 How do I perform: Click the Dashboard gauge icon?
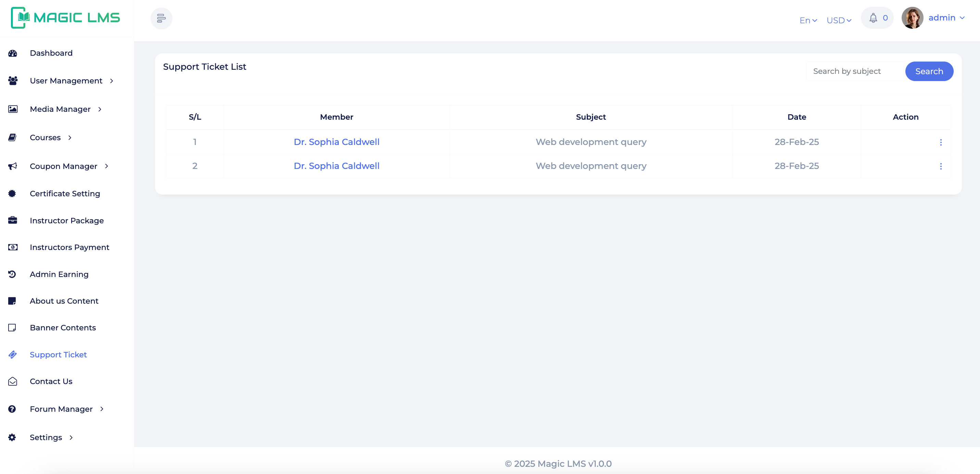click(x=13, y=53)
